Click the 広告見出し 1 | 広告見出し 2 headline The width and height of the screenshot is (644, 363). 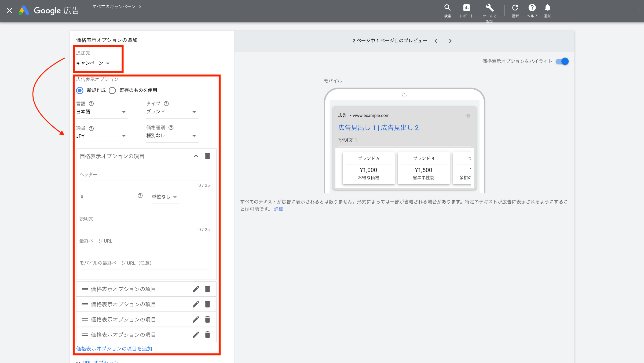[x=378, y=128]
